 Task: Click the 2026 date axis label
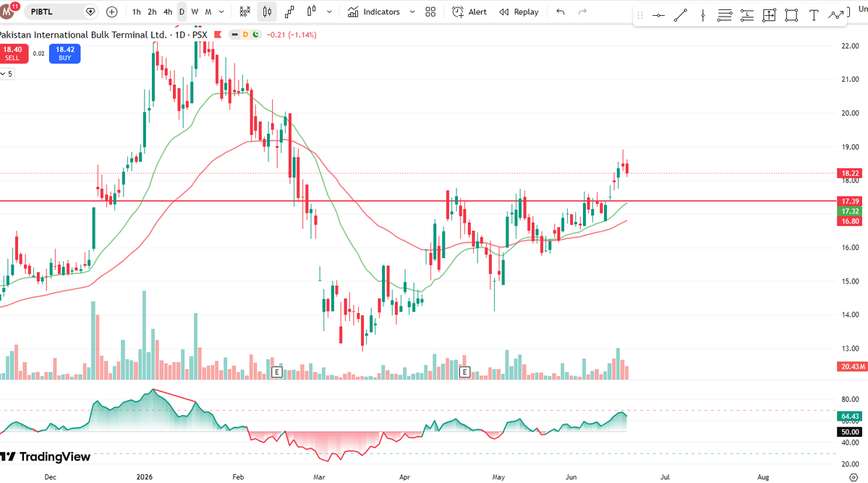[x=143, y=477]
